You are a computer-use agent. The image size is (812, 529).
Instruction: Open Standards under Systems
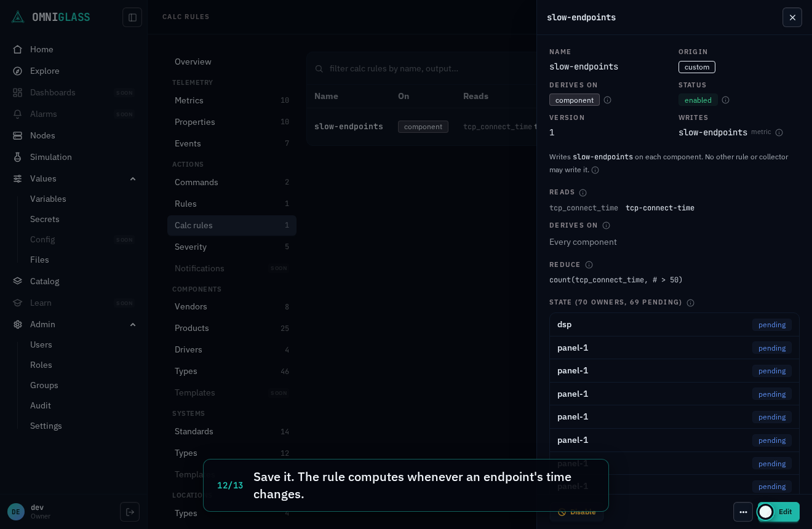(x=232, y=431)
